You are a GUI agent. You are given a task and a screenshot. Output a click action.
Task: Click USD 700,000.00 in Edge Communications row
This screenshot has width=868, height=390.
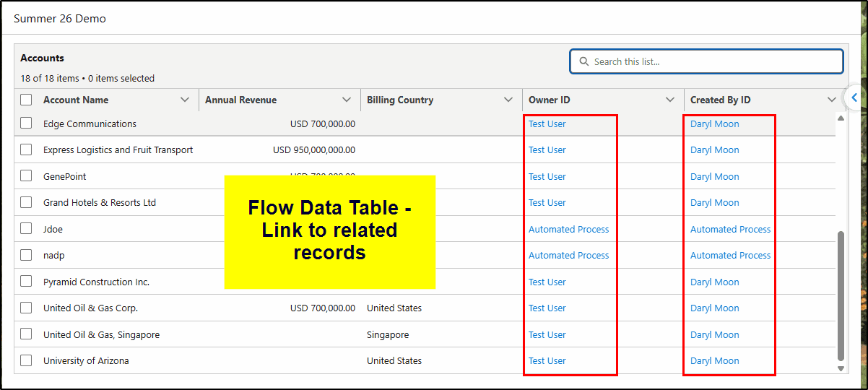coord(323,123)
